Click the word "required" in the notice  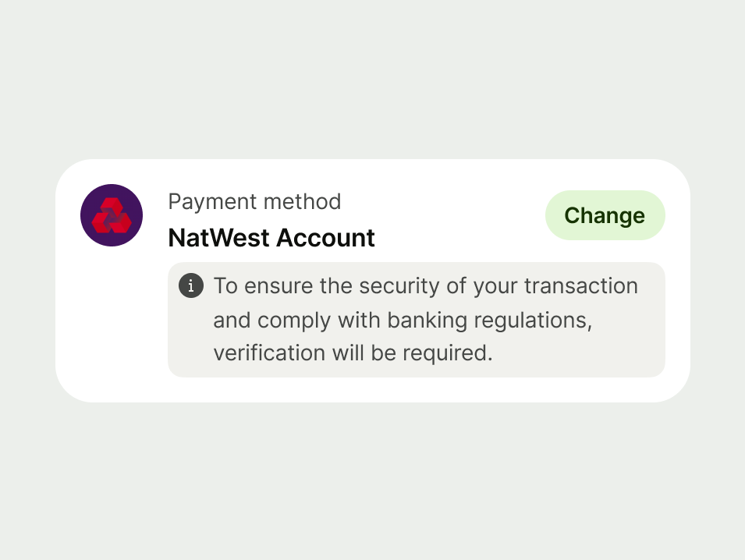[x=448, y=353]
